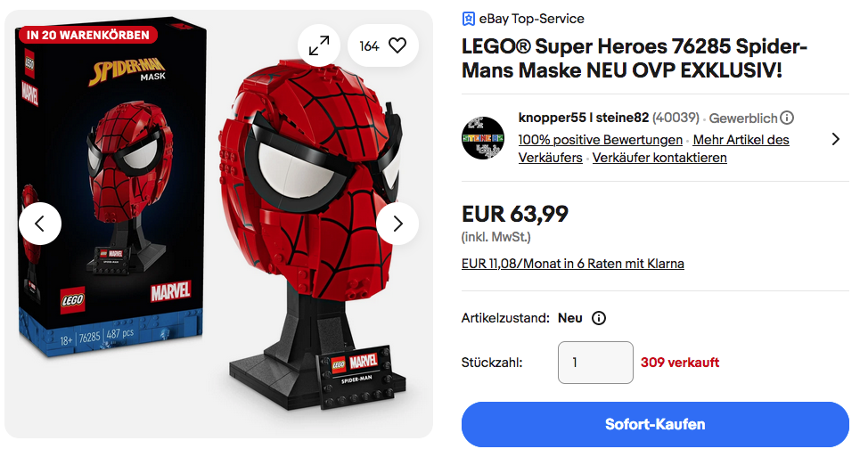868x449 pixels.
Task: Open the seller's avatar logo
Action: click(483, 138)
